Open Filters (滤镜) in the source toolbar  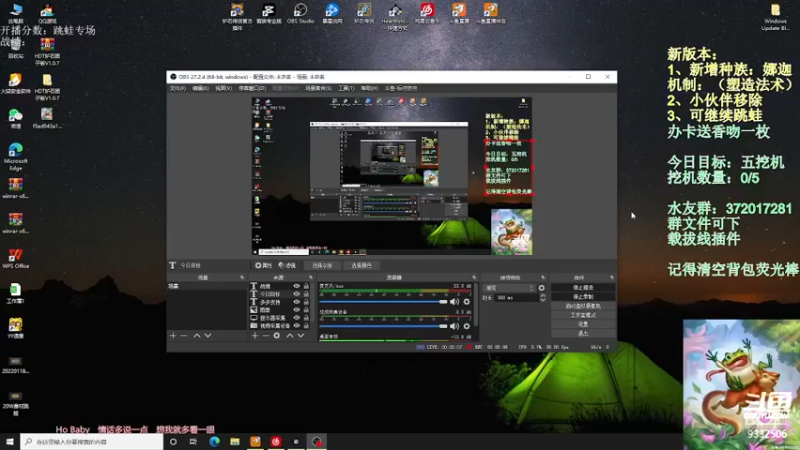[x=287, y=265]
